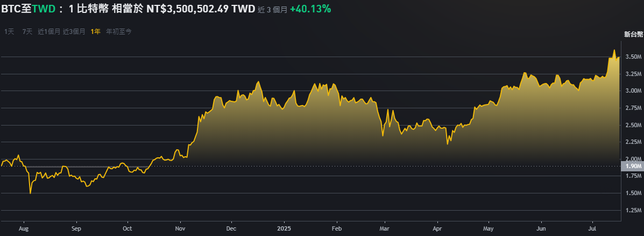
Task: Choose the 年初至今 time range
Action: coord(119,31)
